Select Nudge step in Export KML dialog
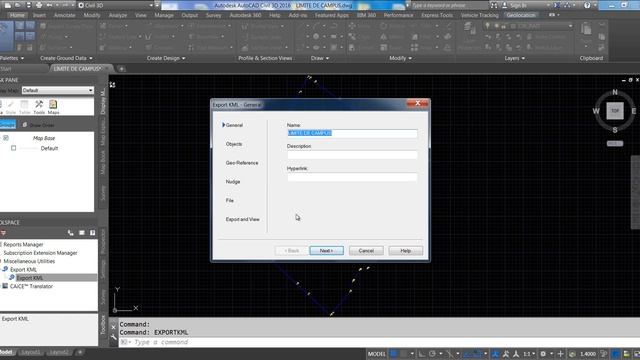Image resolution: width=640 pixels, height=360 pixels. tap(233, 182)
